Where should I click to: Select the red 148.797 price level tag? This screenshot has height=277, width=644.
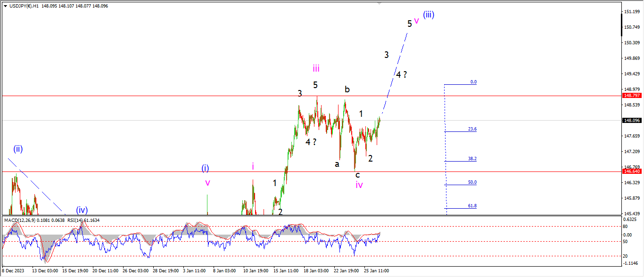tap(631, 96)
